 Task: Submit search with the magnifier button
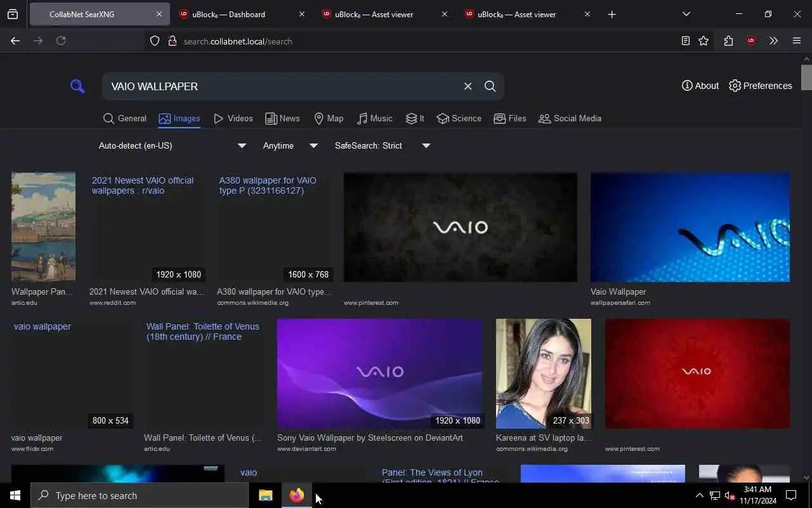pyautogui.click(x=490, y=86)
